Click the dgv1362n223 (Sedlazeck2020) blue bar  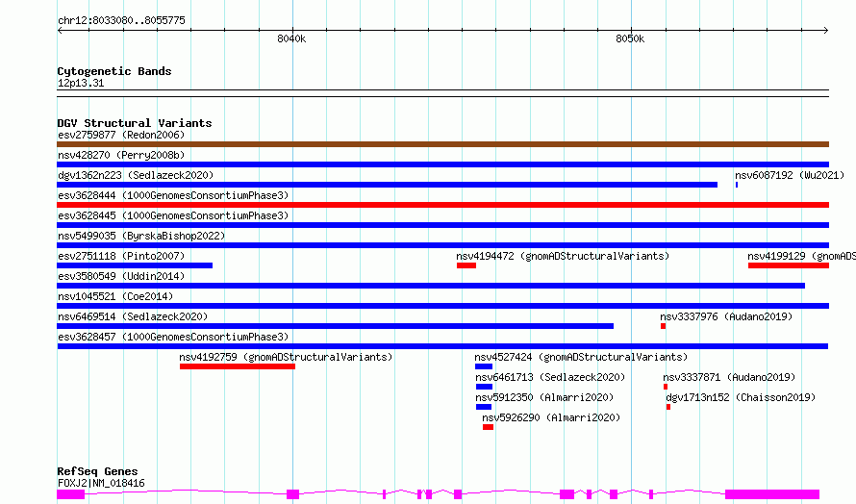tap(387, 185)
